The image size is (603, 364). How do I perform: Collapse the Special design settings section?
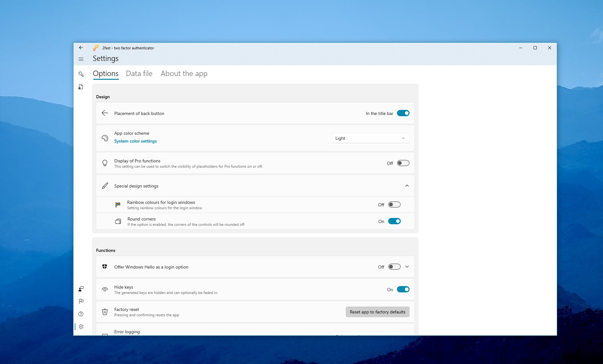[407, 186]
